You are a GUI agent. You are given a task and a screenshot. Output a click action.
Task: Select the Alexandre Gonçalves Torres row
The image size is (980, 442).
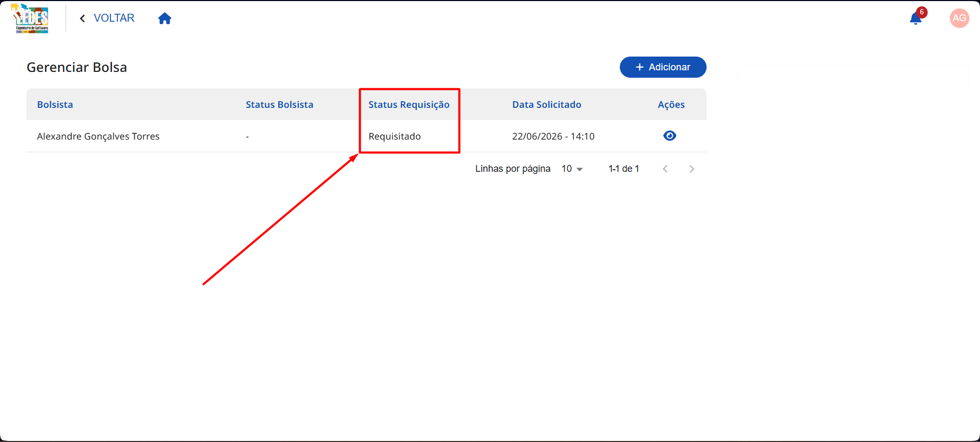point(367,136)
